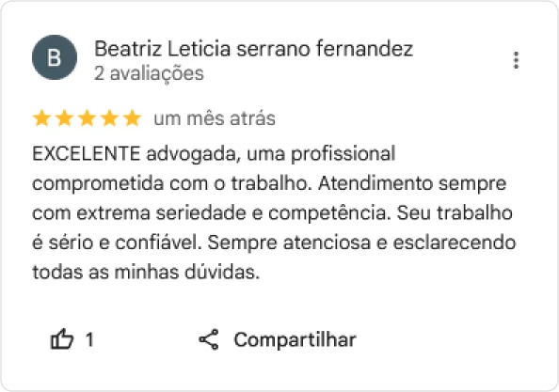View the reviewer's 2 avaliações

point(149,73)
